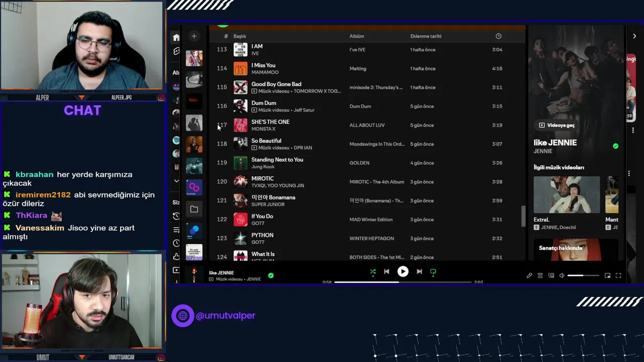Open like JENNIE title in right panel
The width and height of the screenshot is (644, 362).
pyautogui.click(x=555, y=143)
